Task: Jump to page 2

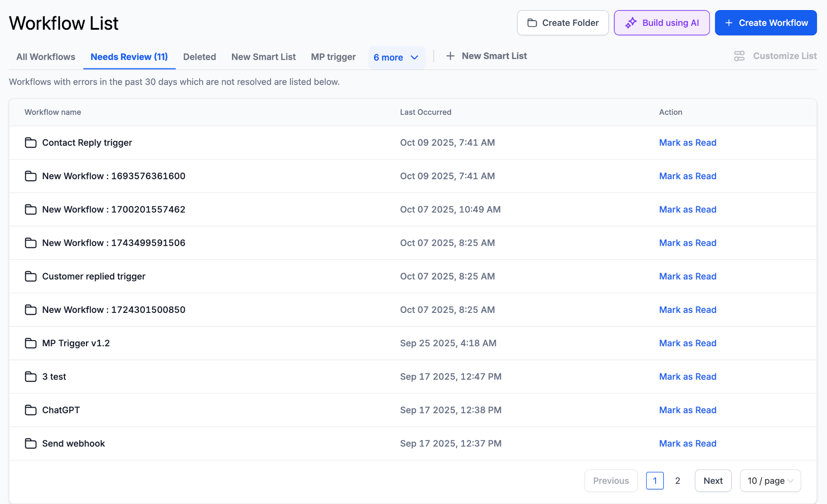Action: tap(677, 481)
